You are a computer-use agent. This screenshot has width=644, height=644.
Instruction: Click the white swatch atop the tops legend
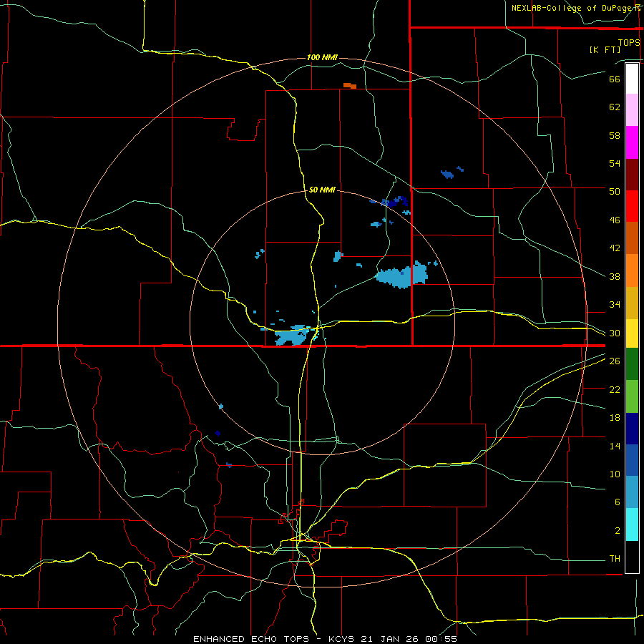tap(632, 79)
